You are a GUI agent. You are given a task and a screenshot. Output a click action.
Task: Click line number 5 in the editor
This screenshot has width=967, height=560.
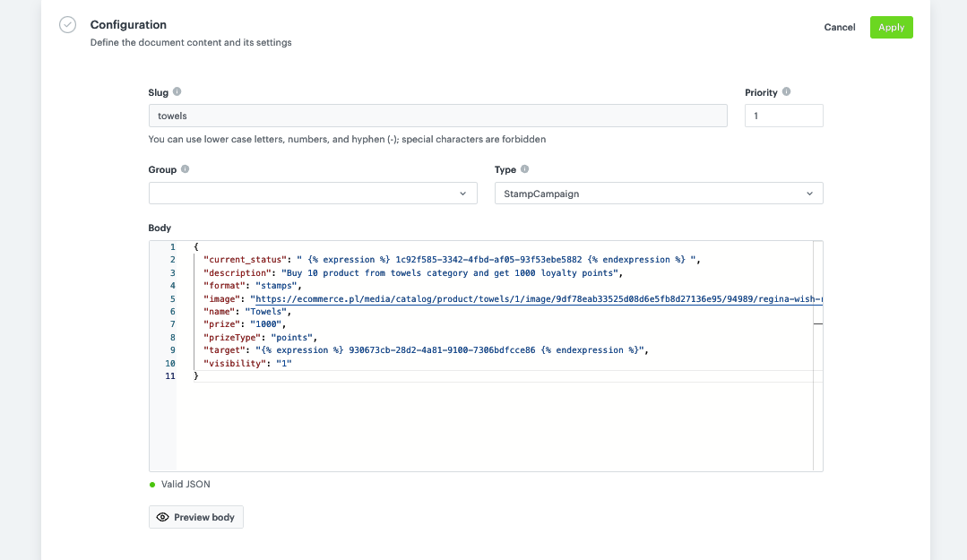[171, 297]
